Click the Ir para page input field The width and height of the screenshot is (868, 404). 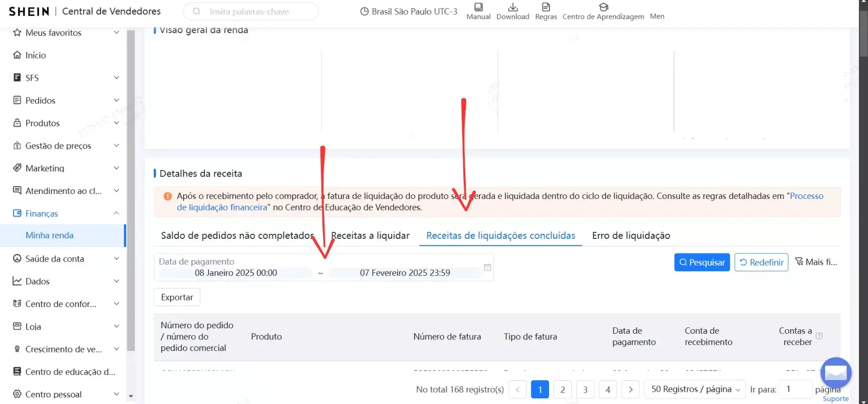(x=795, y=389)
